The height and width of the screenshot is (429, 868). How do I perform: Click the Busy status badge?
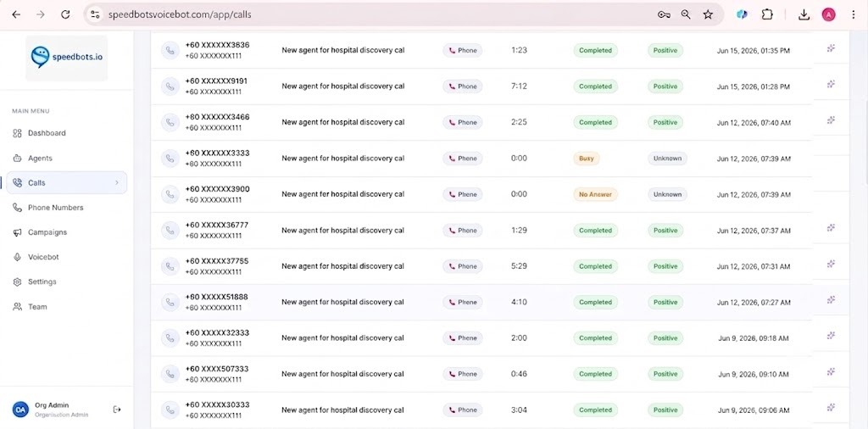tap(587, 159)
